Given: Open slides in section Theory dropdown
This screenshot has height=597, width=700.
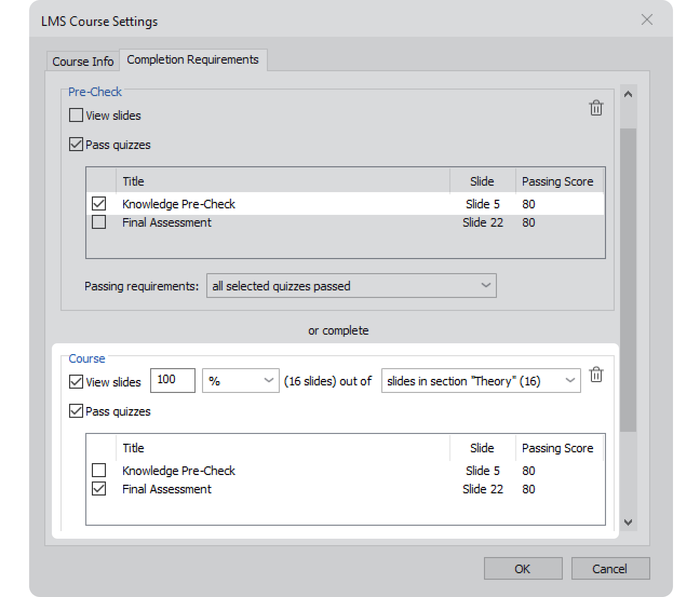Looking at the screenshot, I should click(x=481, y=381).
